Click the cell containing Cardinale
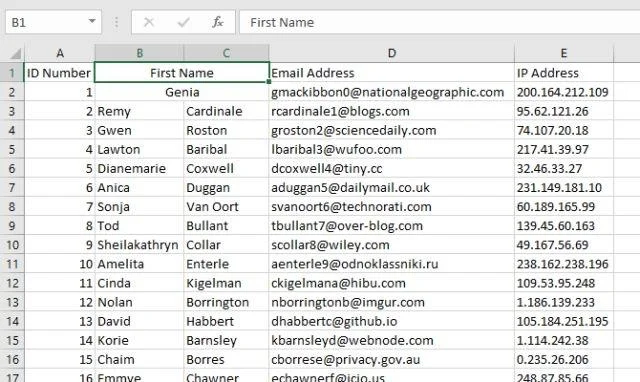 coord(227,111)
